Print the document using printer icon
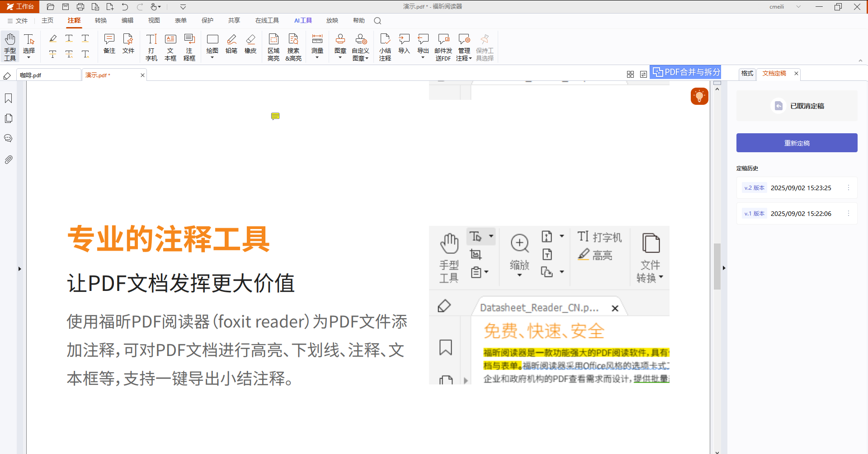This screenshot has height=454, width=868. 80,7
